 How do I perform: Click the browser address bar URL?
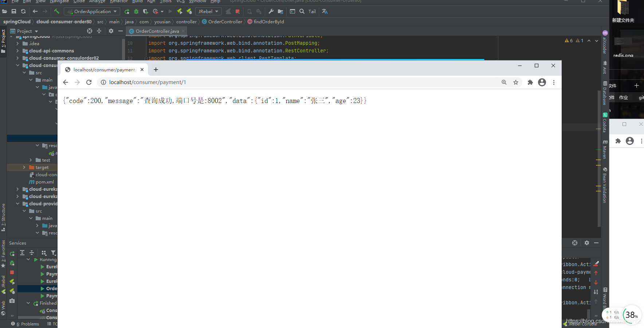click(148, 82)
